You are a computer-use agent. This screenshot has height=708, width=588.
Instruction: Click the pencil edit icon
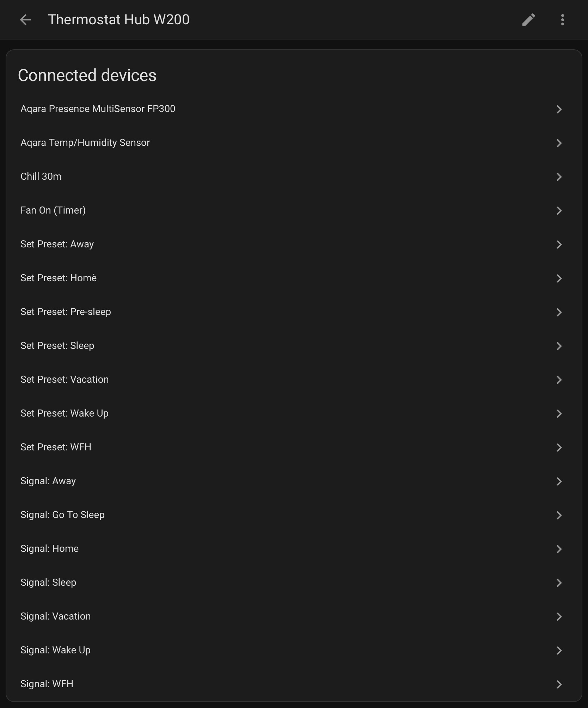click(528, 20)
